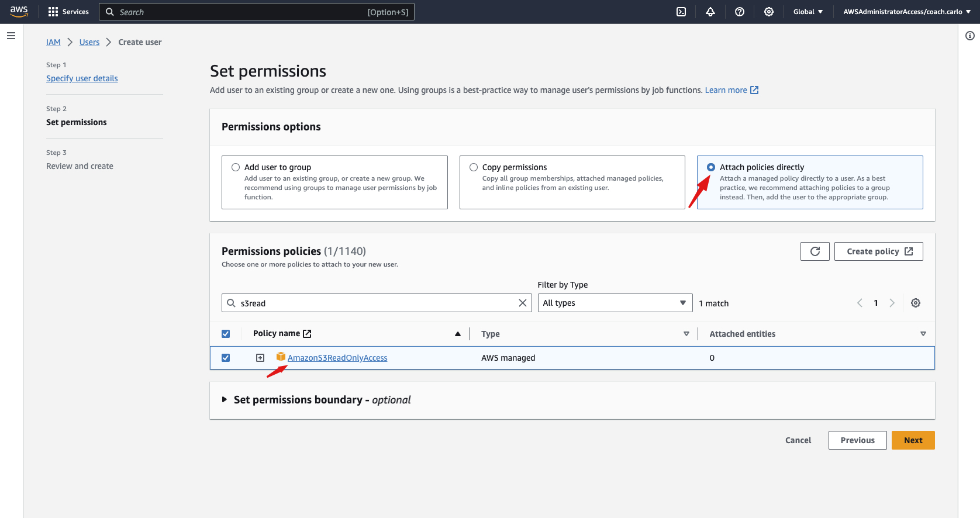980x518 pixels.
Task: Select the Add user to group option
Action: point(236,167)
